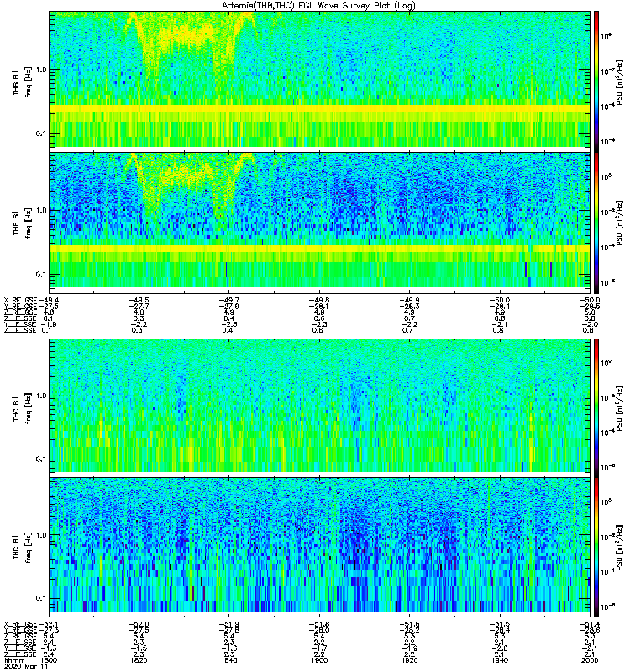This screenshot has width=630, height=672.
Task: Click the X_RE_GSE value -52.1 under the THC panels
Action: click(x=49, y=624)
